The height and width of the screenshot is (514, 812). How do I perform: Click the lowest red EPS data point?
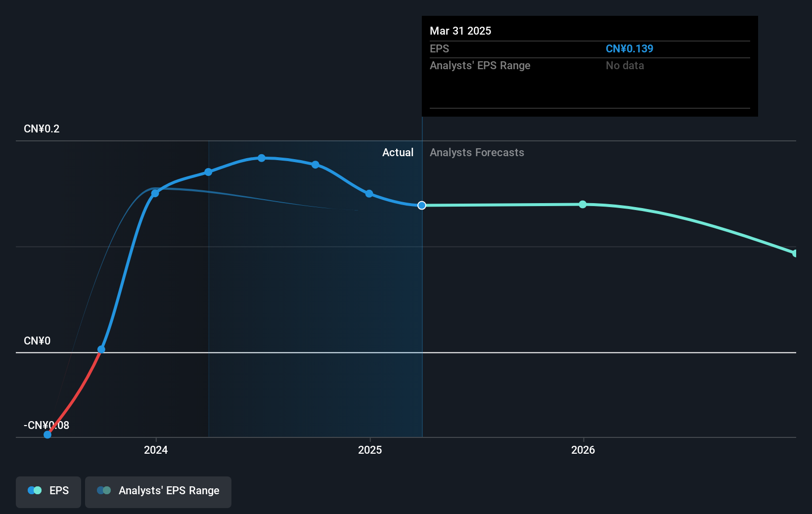(x=47, y=434)
